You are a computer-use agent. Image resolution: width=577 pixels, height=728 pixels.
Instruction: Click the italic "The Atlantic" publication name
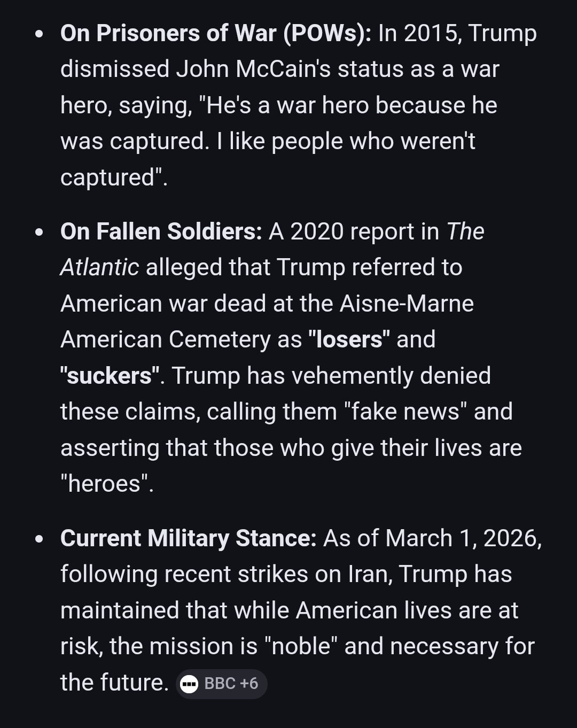[x=99, y=267]
